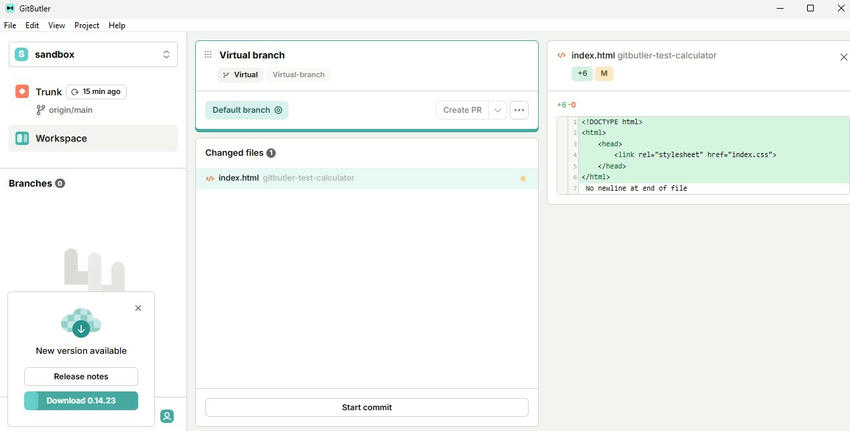Click the Virtual-branch name tag

click(299, 75)
